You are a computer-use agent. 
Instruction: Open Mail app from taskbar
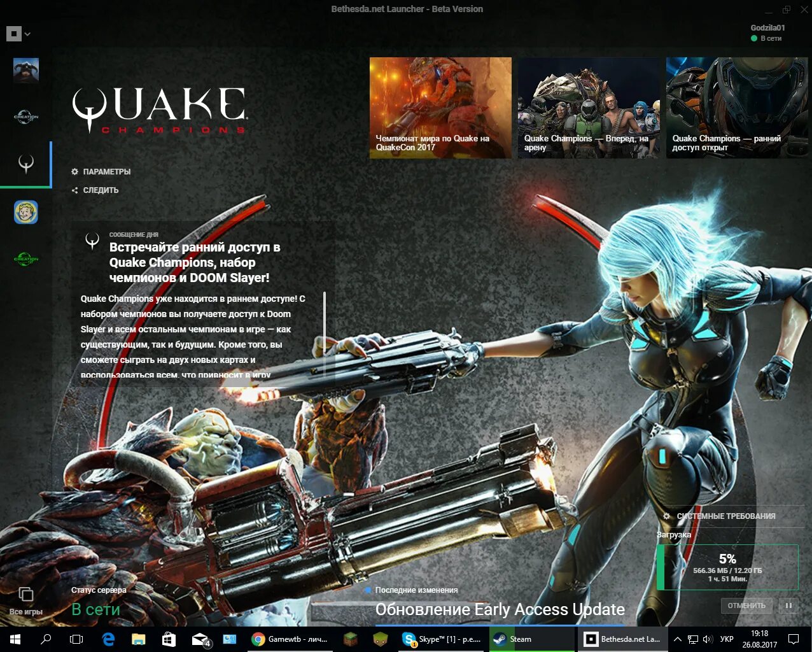tap(200, 639)
